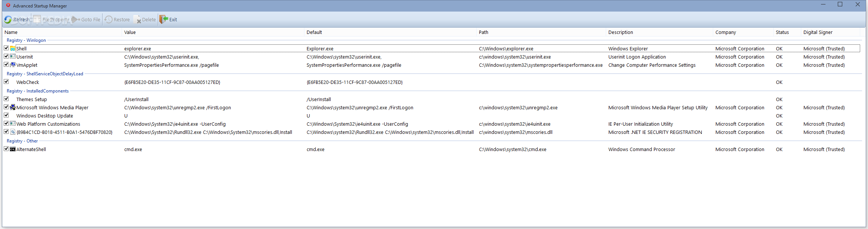868x229 pixels.
Task: Click the c:\windows\system32\mscories.dll path cell
Action: [x=516, y=132]
